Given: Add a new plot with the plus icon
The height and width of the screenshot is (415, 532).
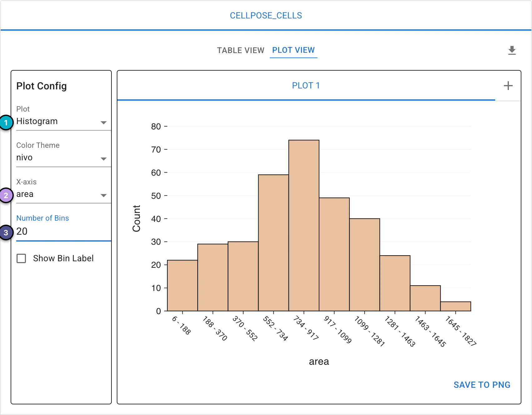Looking at the screenshot, I should pos(508,86).
